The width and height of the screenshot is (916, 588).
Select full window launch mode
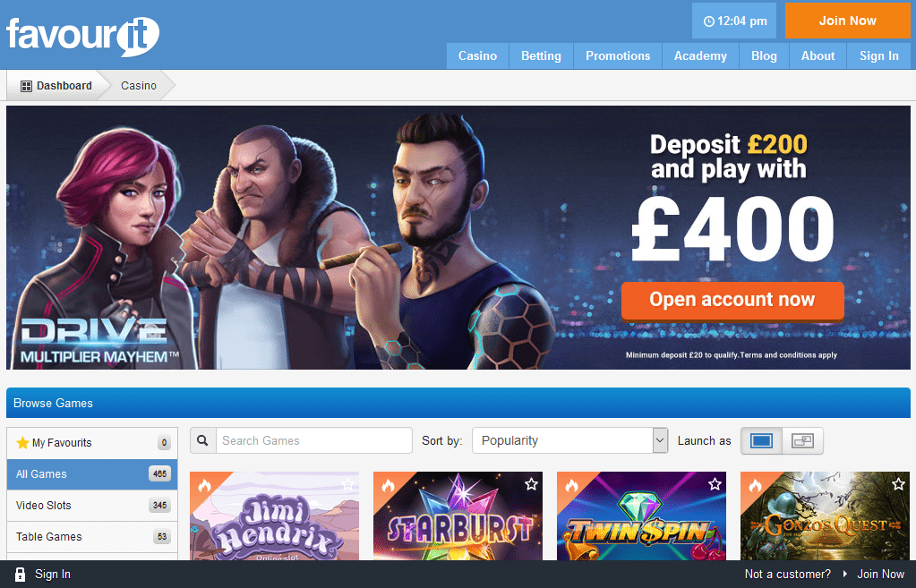[761, 441]
